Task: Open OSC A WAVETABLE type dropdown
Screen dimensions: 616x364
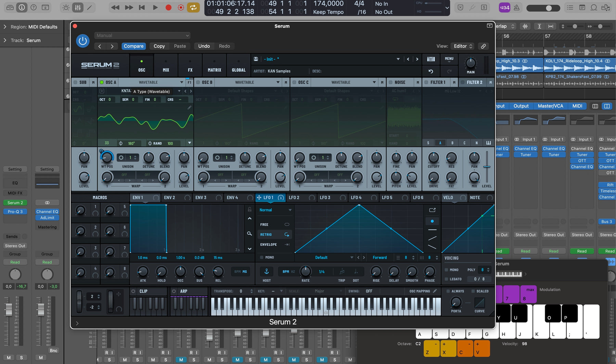Action: click(x=152, y=82)
